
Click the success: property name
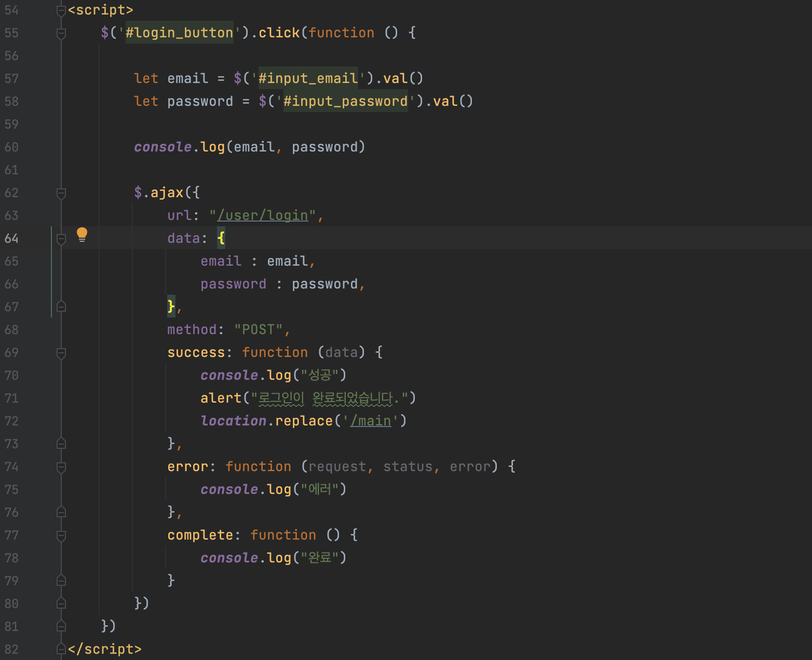pos(196,352)
